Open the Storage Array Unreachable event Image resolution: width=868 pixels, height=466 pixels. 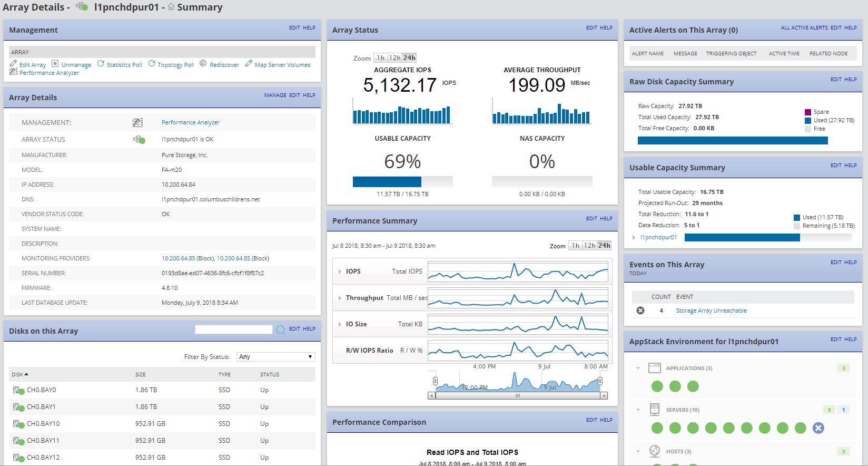click(x=712, y=310)
